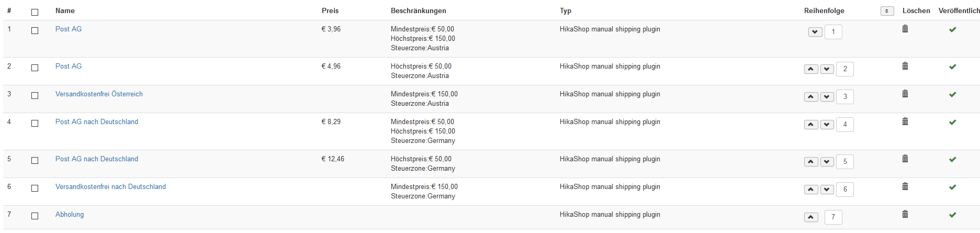Move Post AG € 4,96 up one position
Image resolution: width=980 pixels, height=233 pixels.
(x=811, y=69)
